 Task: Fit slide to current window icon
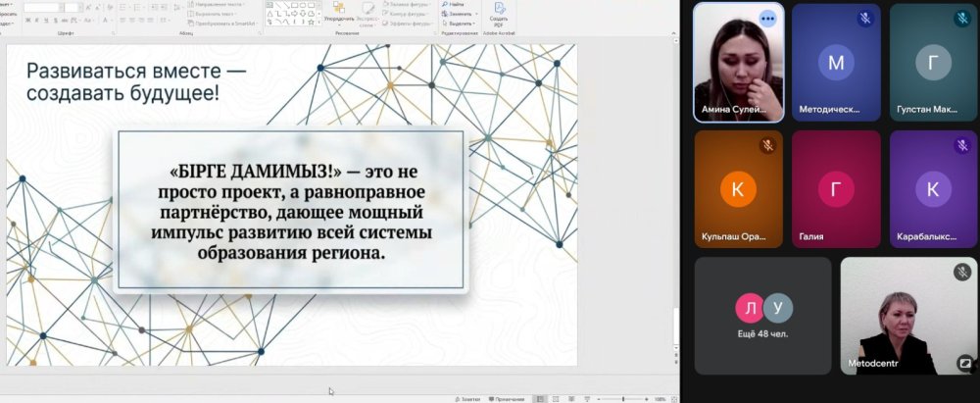675,399
